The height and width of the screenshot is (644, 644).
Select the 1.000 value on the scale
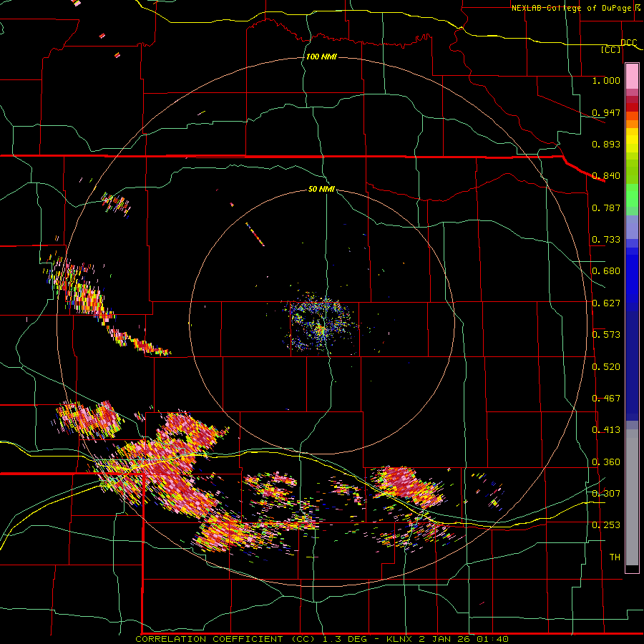click(x=606, y=80)
